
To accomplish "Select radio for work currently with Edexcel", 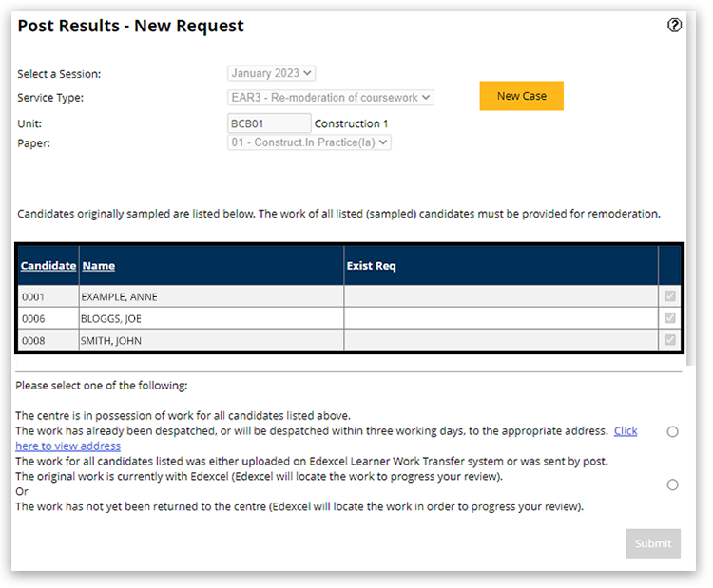I will (672, 484).
